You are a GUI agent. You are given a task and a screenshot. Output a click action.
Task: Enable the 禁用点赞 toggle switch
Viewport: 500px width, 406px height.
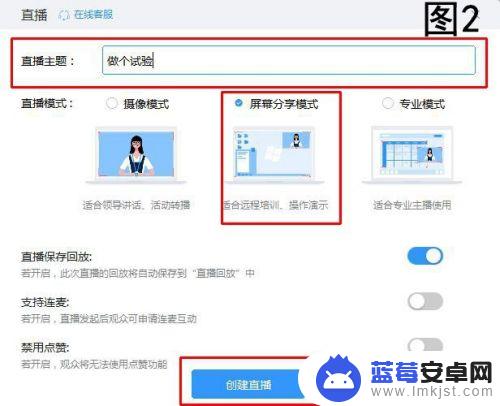pyautogui.click(x=425, y=345)
